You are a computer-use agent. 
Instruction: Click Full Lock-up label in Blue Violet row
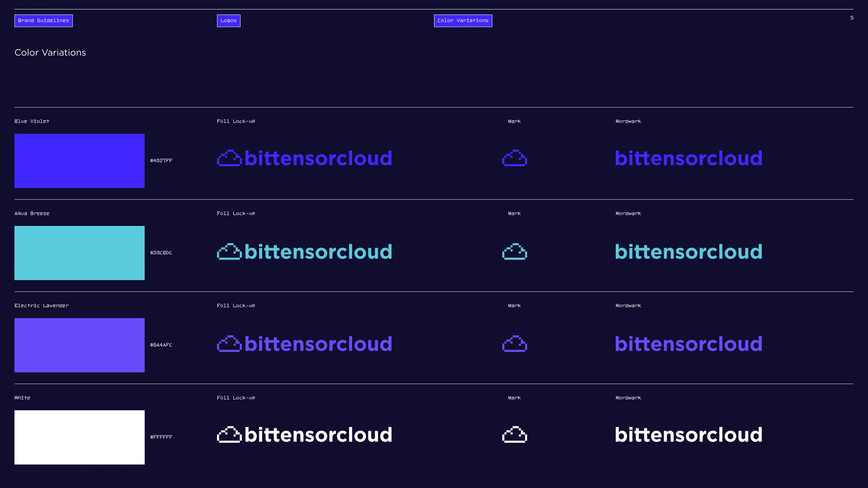pyautogui.click(x=236, y=121)
